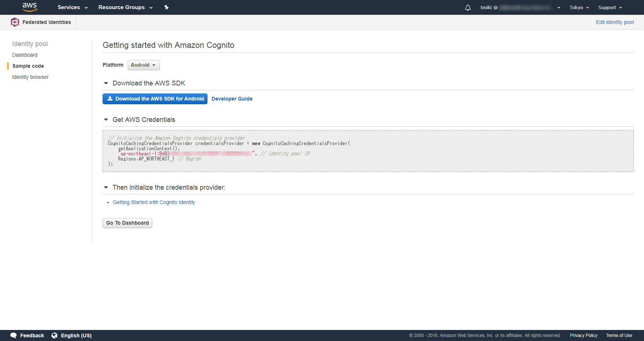Open Feedback via the speech bubble icon
This screenshot has height=341, width=644.
(x=13, y=335)
